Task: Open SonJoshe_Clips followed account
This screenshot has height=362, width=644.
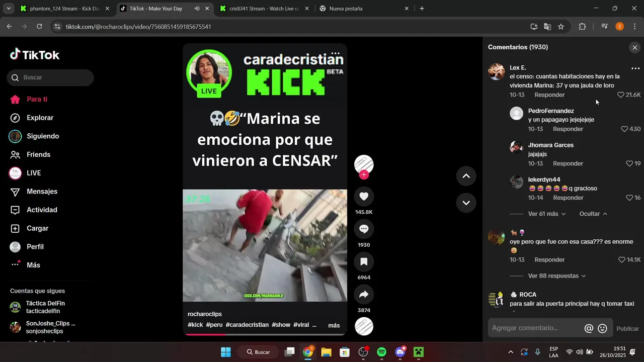Action: (43, 327)
